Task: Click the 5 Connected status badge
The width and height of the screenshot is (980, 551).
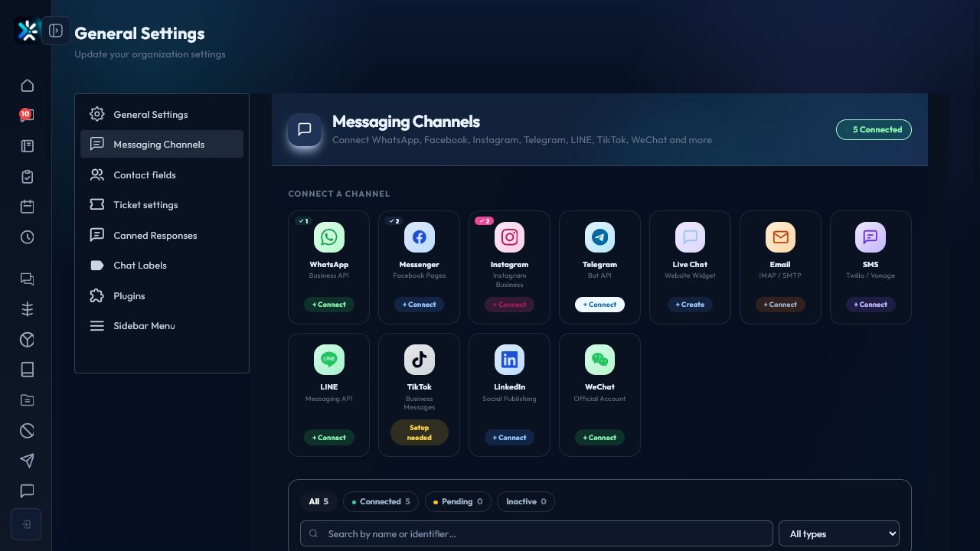Action: tap(874, 129)
